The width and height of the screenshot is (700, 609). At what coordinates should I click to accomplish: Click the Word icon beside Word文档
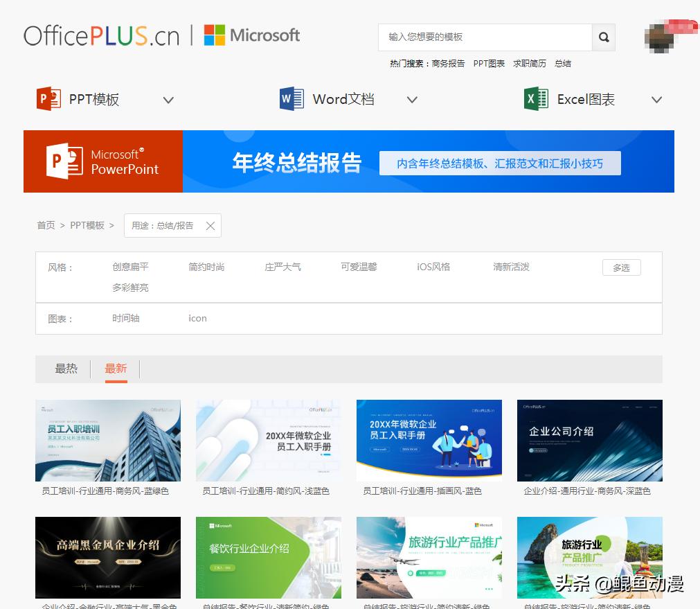(x=292, y=99)
